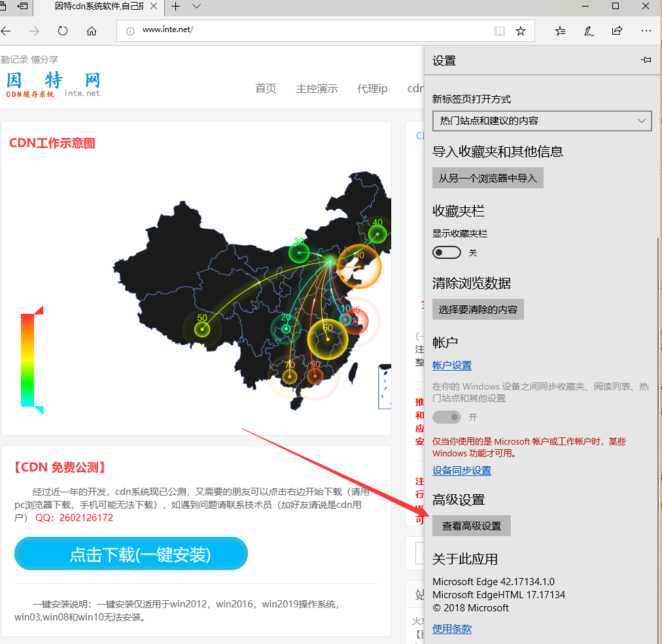Click the 查看高级设置 button
662x644 pixels.
click(x=472, y=526)
